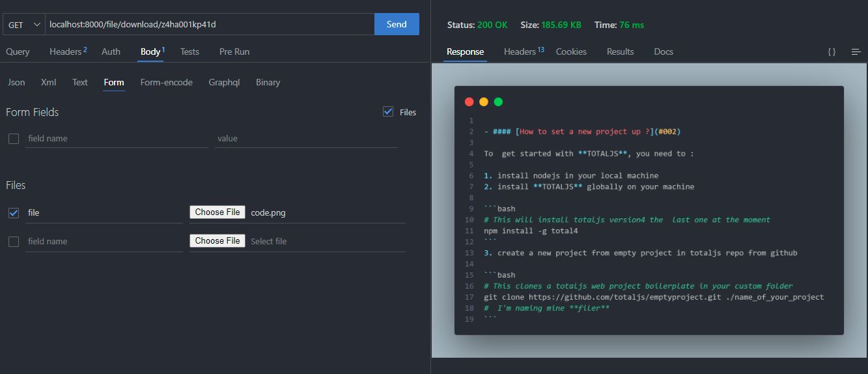Viewport: 868px width, 374px height.
Task: Choose File for the Select file row
Action: click(x=217, y=241)
